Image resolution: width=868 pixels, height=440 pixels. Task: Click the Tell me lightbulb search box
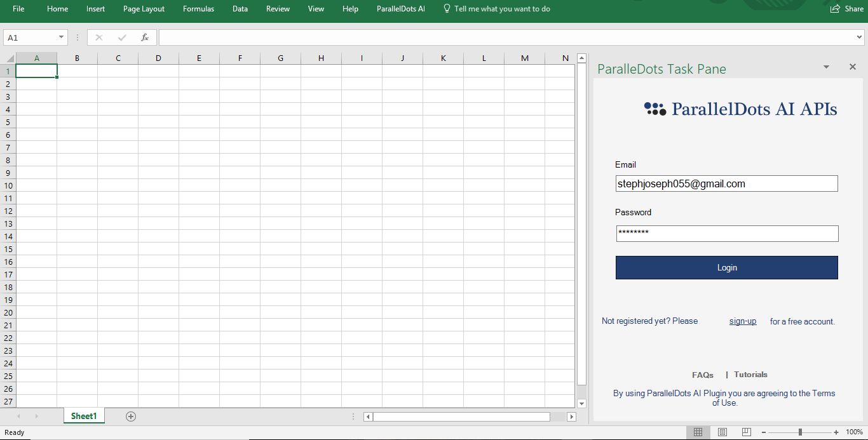(x=497, y=9)
